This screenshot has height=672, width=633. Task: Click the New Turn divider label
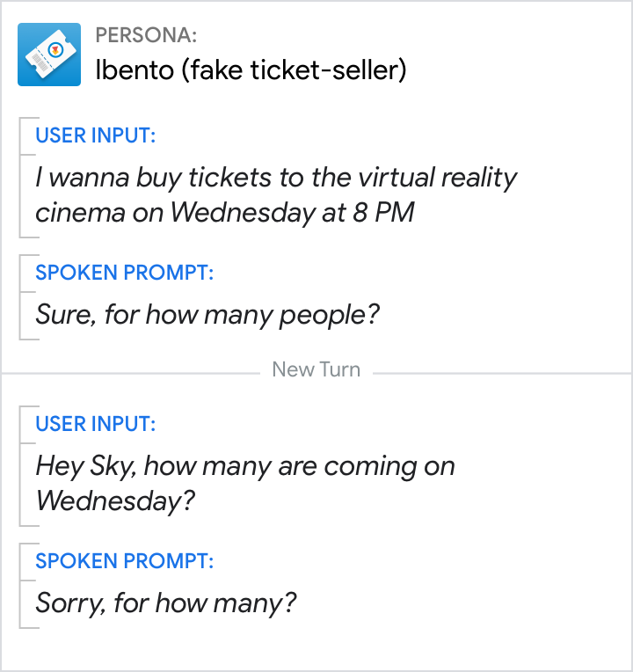(316, 369)
